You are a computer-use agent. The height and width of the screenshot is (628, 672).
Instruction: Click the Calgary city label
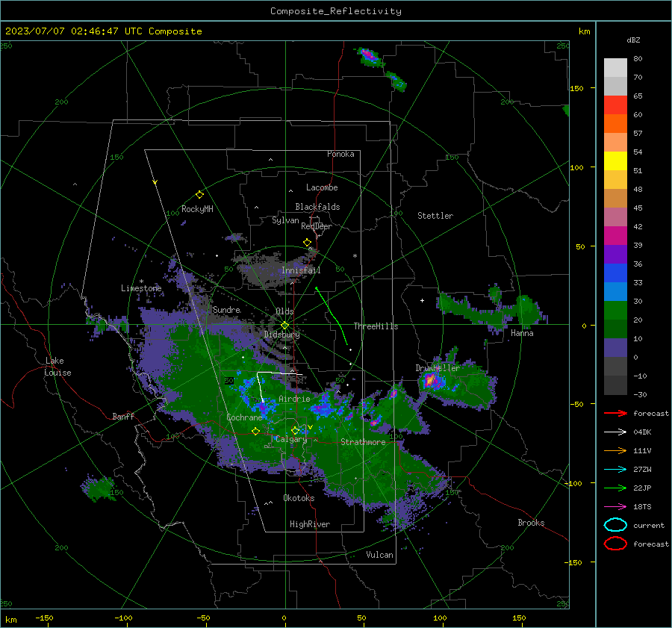coord(291,439)
